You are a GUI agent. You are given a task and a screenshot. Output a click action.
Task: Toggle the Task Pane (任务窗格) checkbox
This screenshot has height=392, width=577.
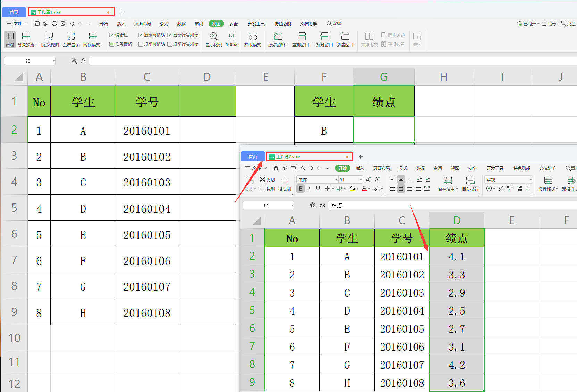[x=112, y=44]
